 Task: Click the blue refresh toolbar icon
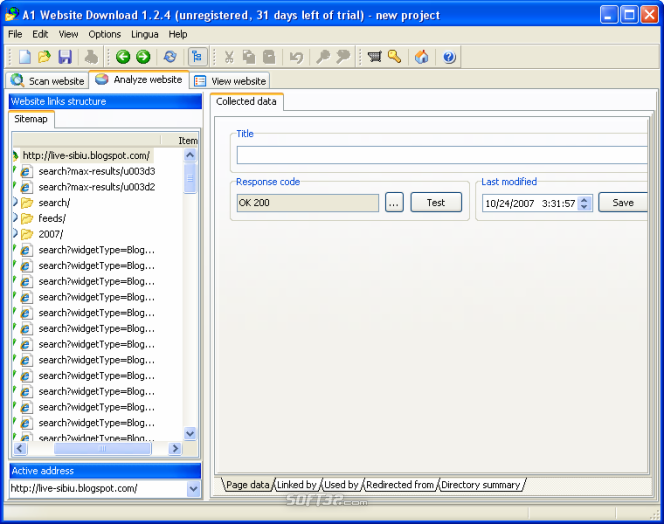click(170, 57)
